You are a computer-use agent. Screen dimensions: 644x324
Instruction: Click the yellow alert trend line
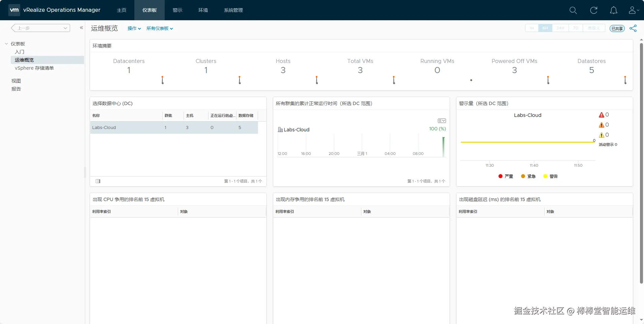click(527, 142)
